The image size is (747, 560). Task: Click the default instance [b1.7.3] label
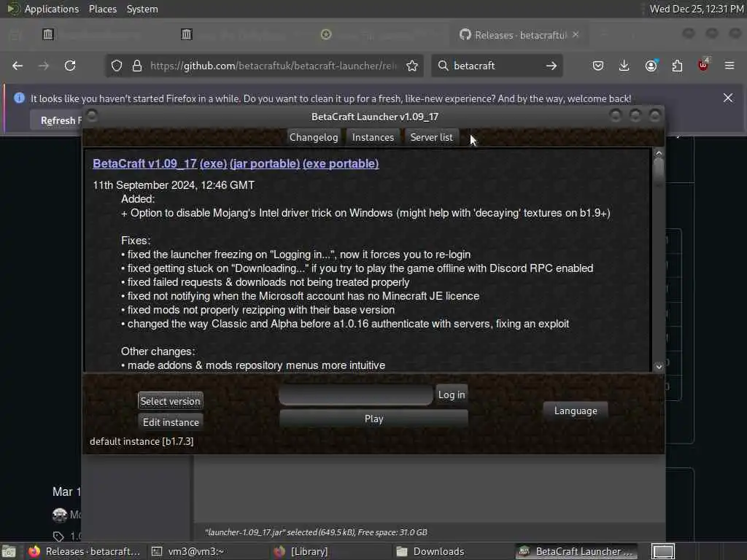click(142, 441)
